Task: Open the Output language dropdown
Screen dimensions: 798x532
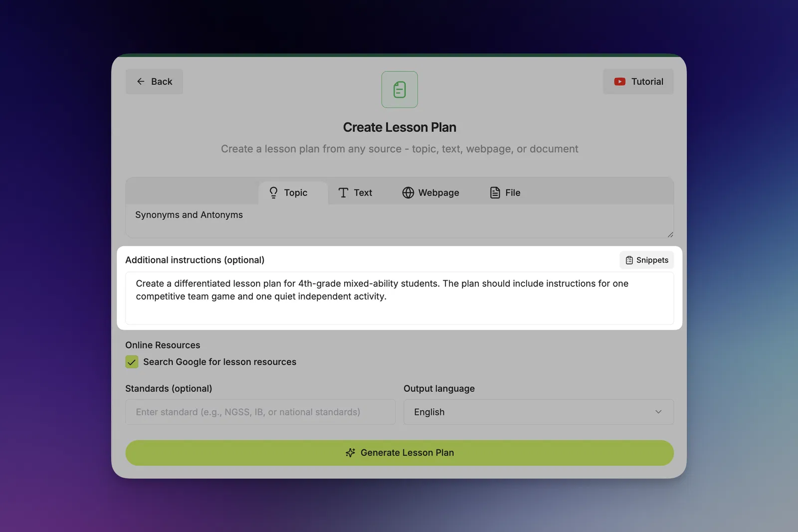Action: coord(538,412)
